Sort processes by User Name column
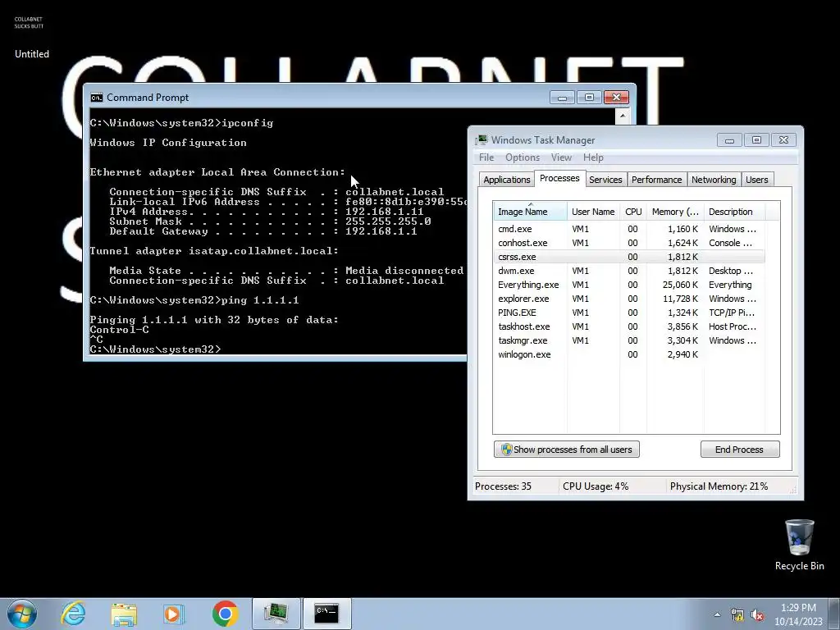This screenshot has width=840, height=630. (593, 212)
